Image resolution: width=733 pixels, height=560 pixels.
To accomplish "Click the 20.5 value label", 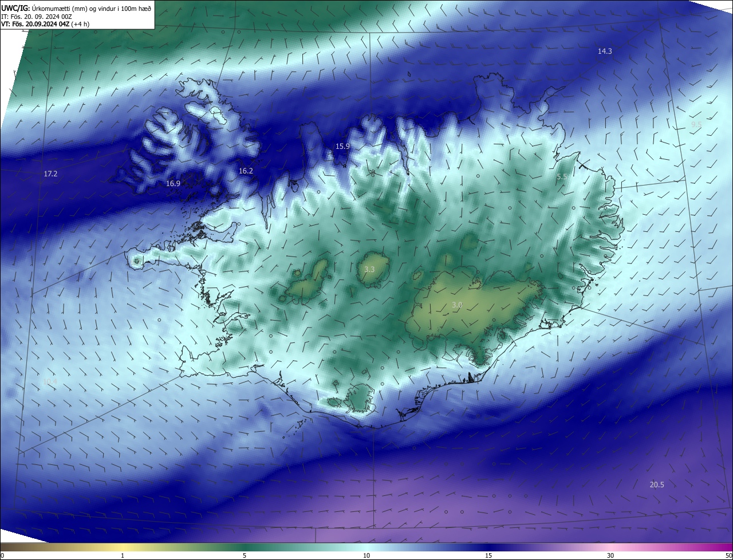I will (x=657, y=485).
